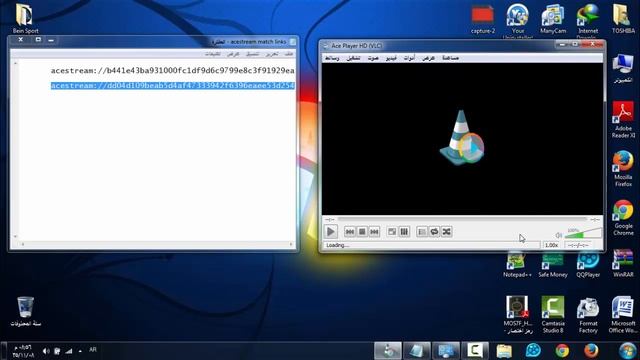Click the highlighted acestream link starting dd04d109

(x=173, y=86)
